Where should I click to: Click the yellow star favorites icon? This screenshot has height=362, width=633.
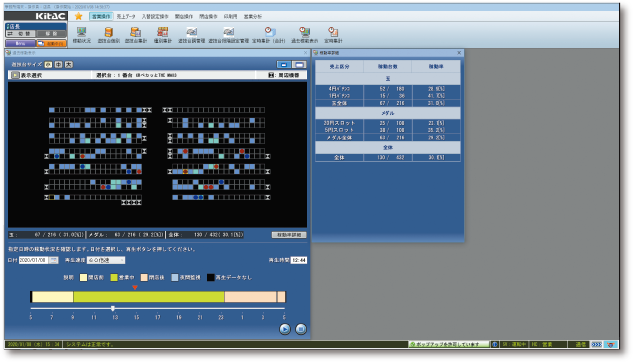coord(79,16)
